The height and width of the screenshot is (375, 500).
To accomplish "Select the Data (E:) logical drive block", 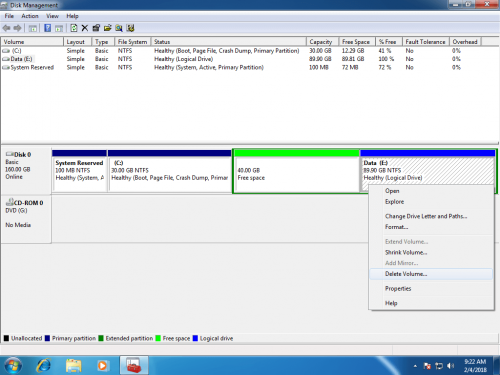I will click(x=428, y=171).
